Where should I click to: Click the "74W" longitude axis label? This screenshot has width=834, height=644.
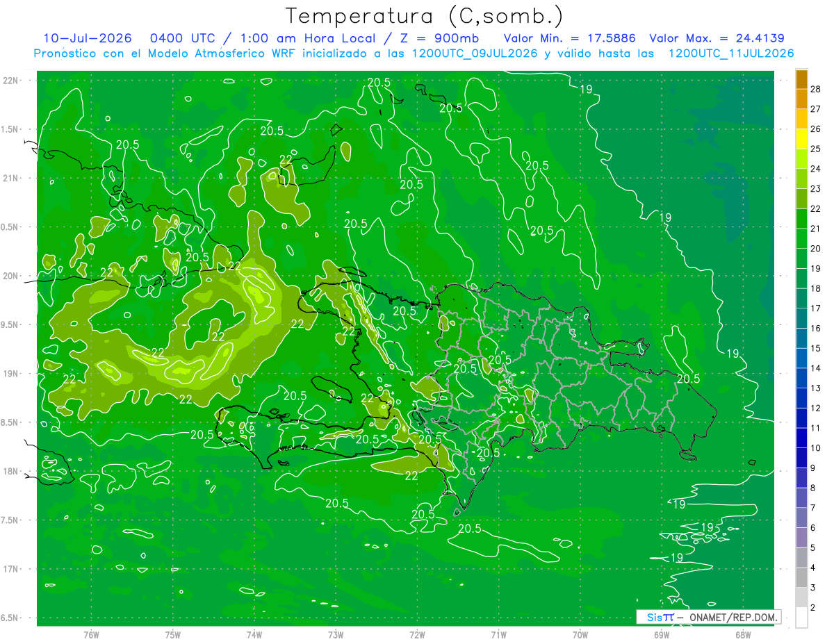pos(254,636)
